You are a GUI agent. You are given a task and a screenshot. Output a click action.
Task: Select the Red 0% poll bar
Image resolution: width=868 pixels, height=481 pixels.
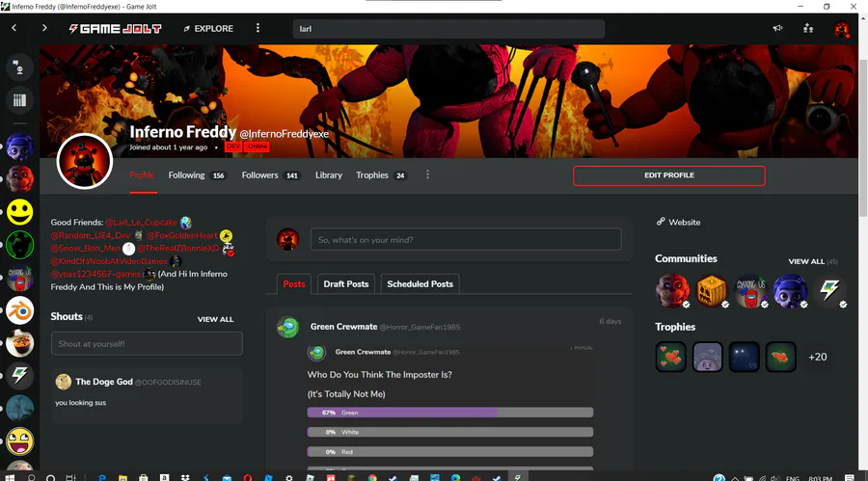(x=450, y=452)
